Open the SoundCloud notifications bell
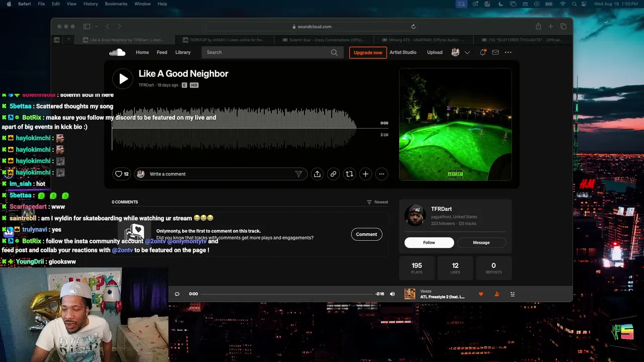 482,52
